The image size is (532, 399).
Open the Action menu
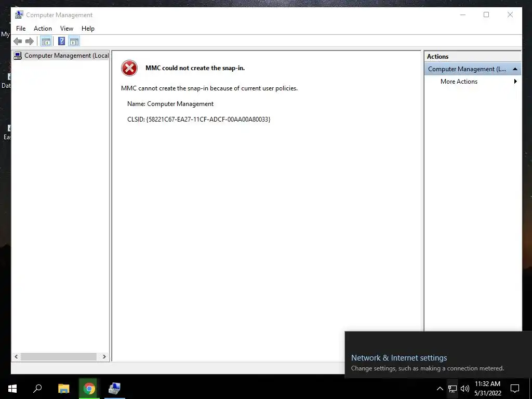[x=43, y=29]
